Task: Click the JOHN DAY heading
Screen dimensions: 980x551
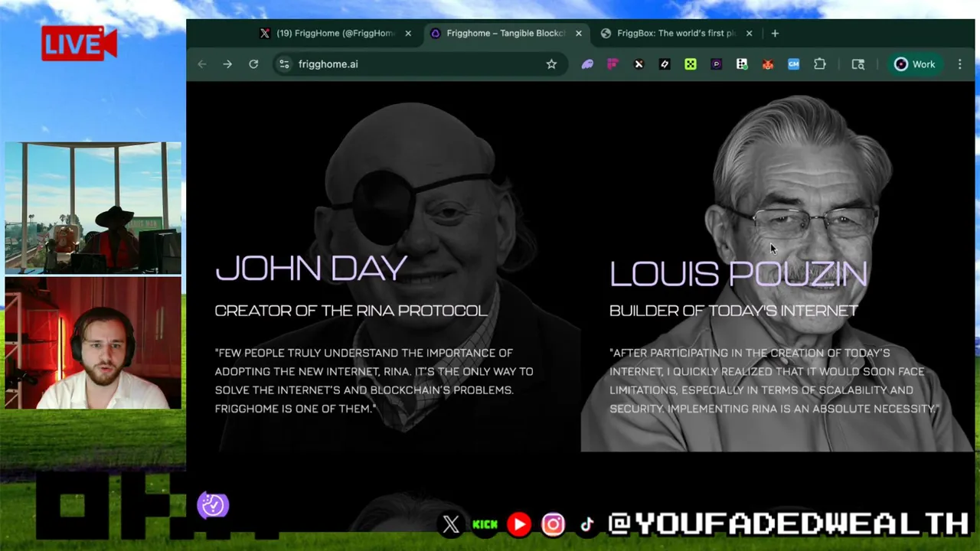Action: 310,269
